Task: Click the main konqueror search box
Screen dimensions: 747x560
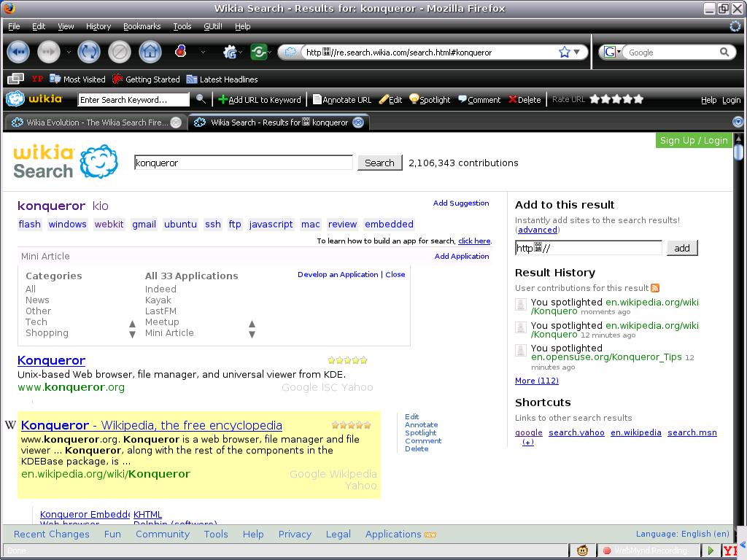Action: click(244, 163)
